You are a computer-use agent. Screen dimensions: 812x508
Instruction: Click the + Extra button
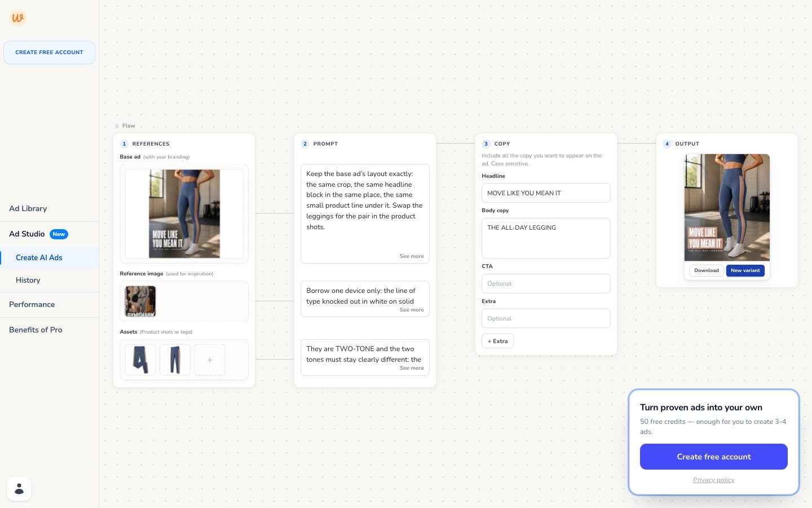point(498,341)
